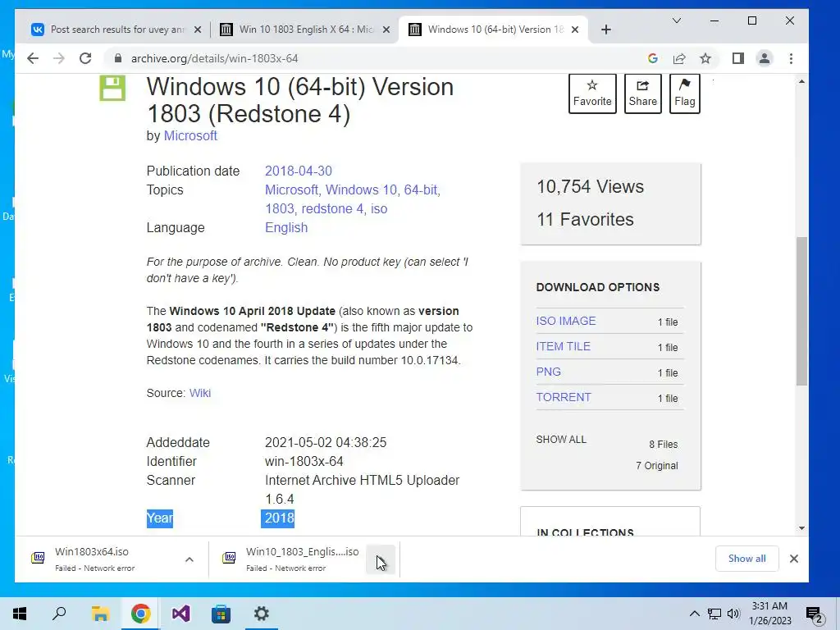Close the VK Post search results tab

pyautogui.click(x=198, y=30)
